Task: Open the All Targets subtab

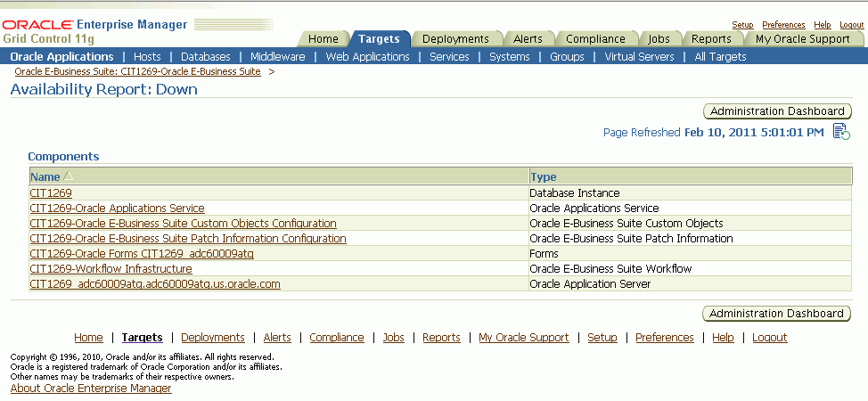Action: 720,56
